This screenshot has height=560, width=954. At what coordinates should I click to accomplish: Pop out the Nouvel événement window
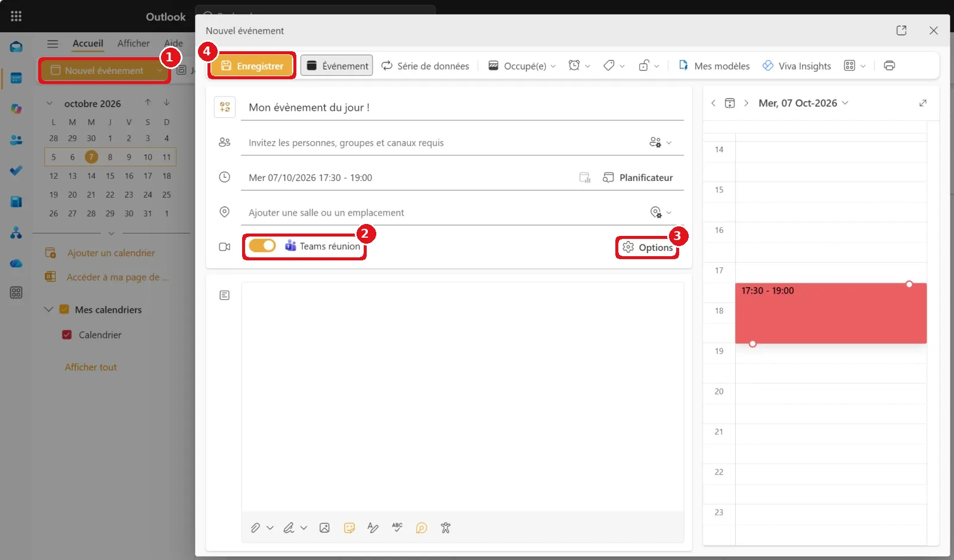[x=902, y=30]
